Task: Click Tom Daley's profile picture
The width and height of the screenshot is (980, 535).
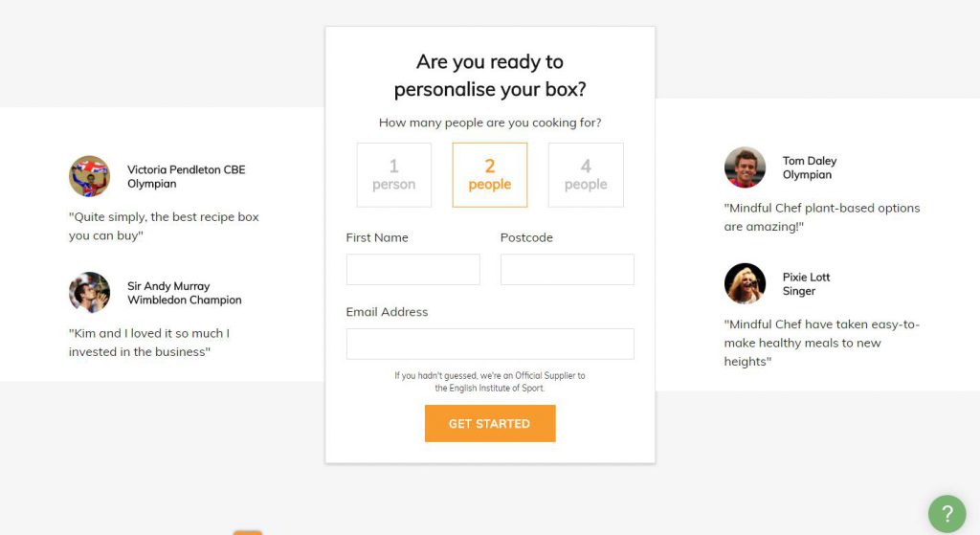Action: (x=745, y=167)
